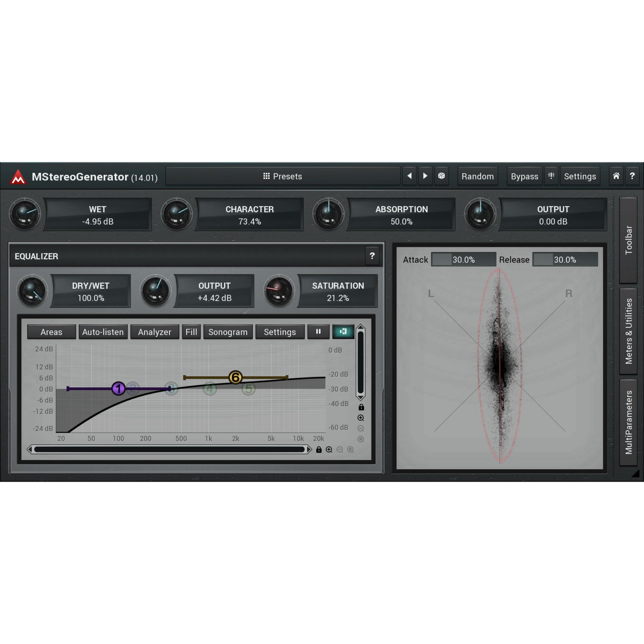Reset the horizontal frequency zoom
Viewport: 644px width, 644px height.
350,450
